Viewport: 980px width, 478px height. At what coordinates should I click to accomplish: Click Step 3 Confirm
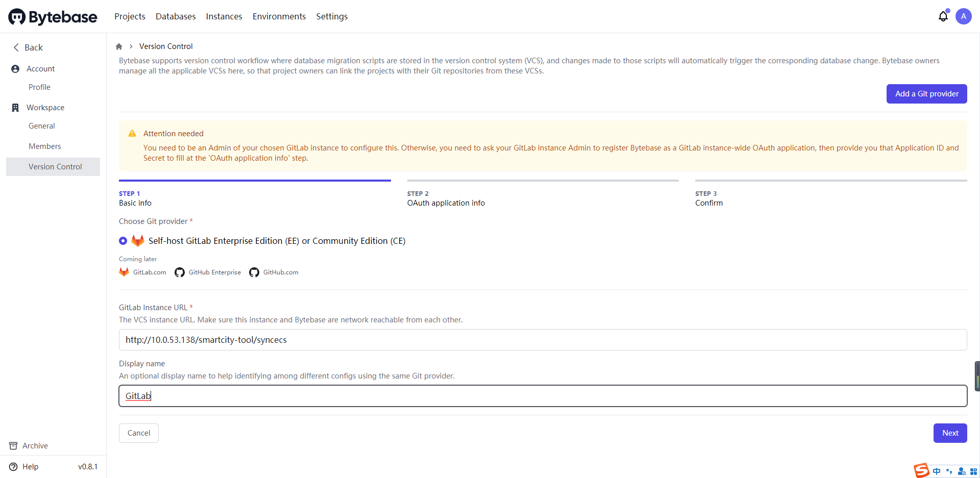click(x=831, y=194)
